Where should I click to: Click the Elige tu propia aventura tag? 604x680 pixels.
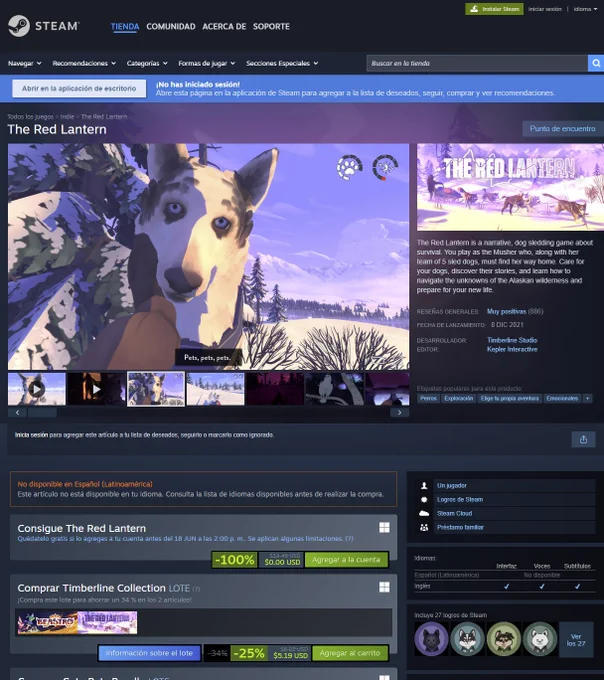click(509, 398)
